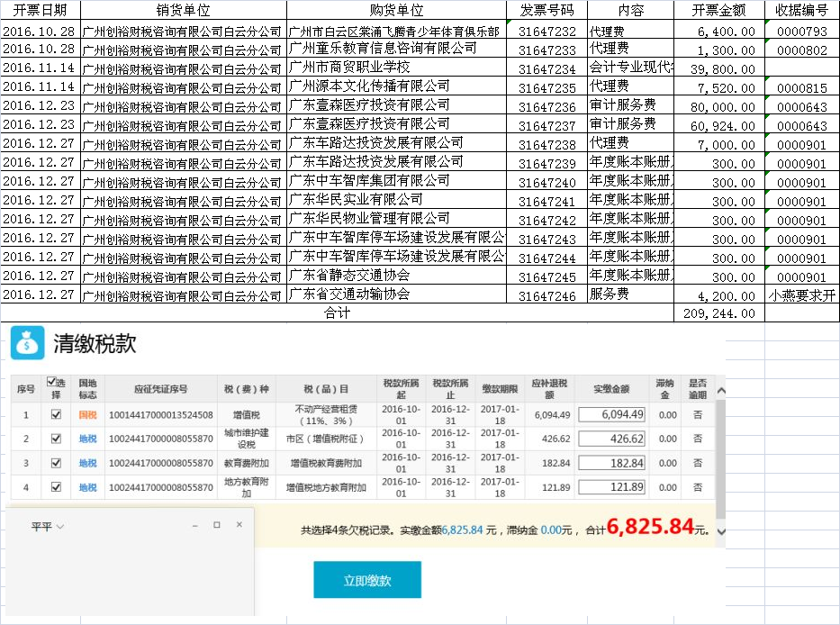
Task: Toggle the select-all checkbox in the 选择 header
Action: pyautogui.click(x=51, y=382)
